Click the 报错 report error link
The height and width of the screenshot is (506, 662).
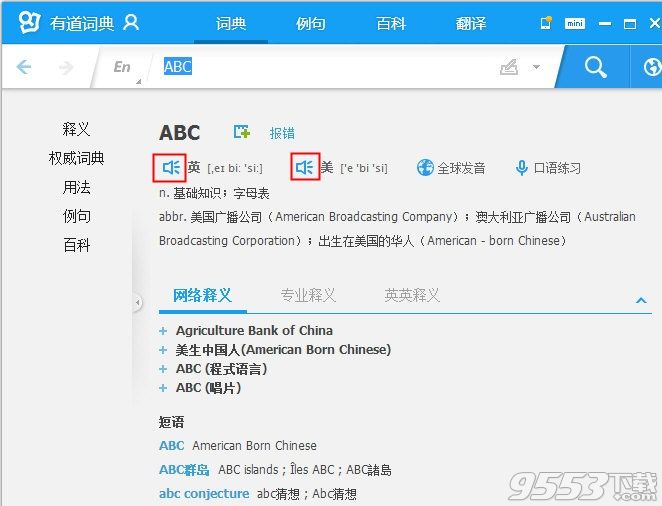coord(282,133)
